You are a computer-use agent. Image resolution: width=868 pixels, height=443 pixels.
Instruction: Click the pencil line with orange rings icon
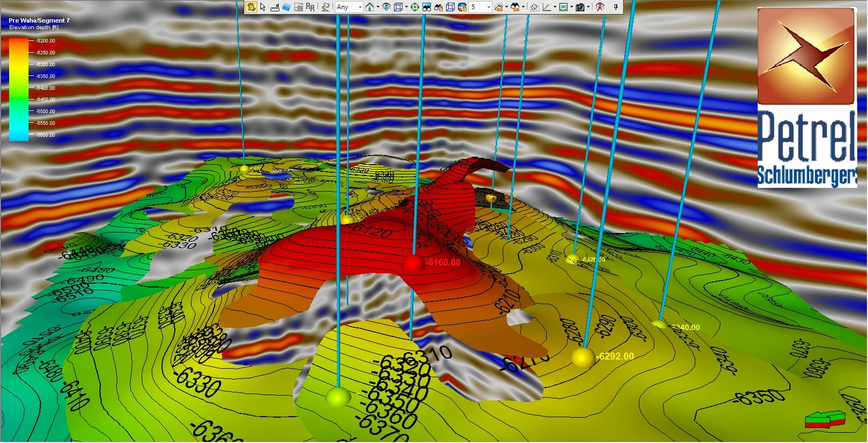click(x=498, y=7)
